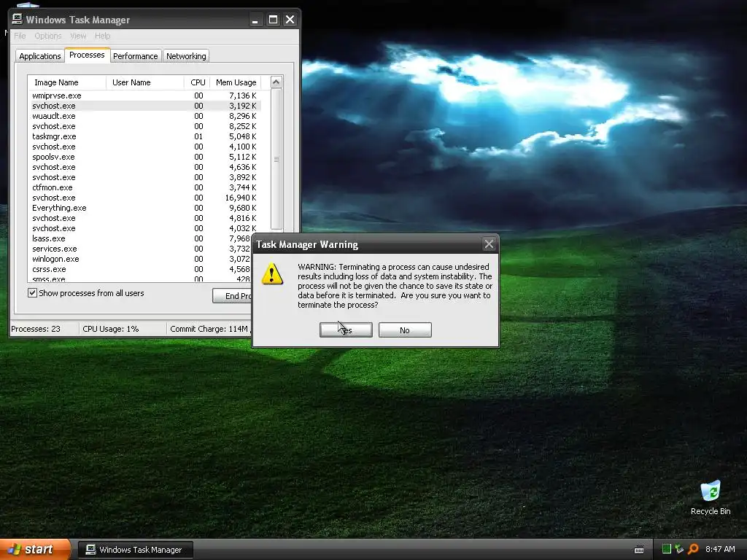The image size is (747, 560).
Task: Select the svchost.exe row using 8,252 K
Action: point(144,126)
